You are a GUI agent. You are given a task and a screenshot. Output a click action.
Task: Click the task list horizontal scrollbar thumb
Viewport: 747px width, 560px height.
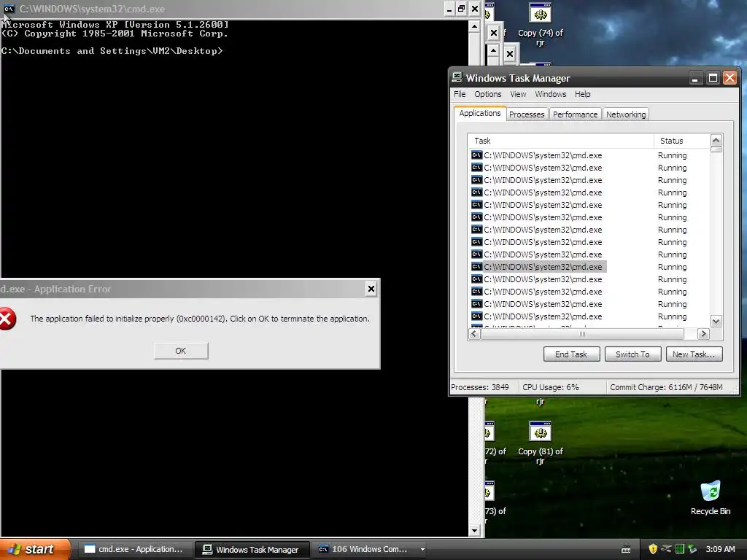582,334
